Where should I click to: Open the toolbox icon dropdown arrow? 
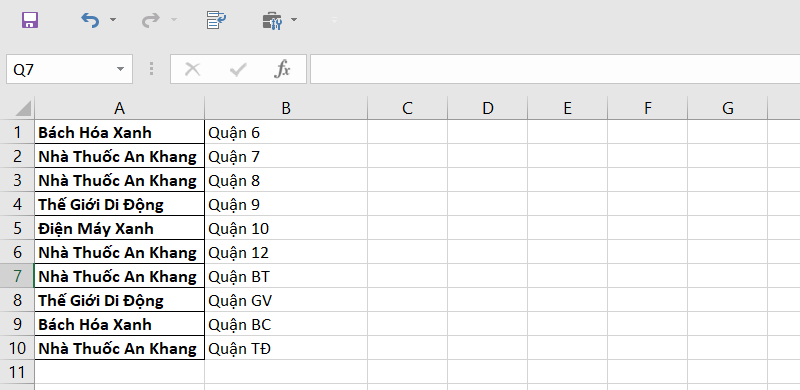[x=293, y=20]
